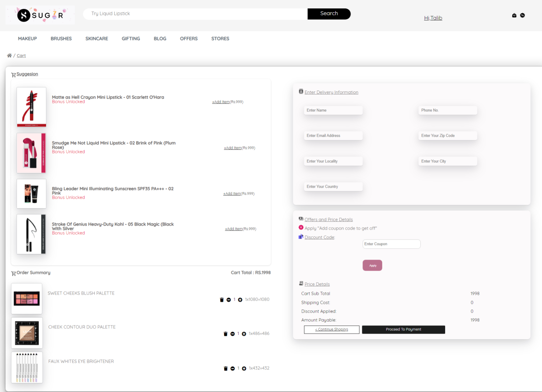
Task: Decrease quantity of Cheek Contour Duo Palette
Action: click(232, 334)
